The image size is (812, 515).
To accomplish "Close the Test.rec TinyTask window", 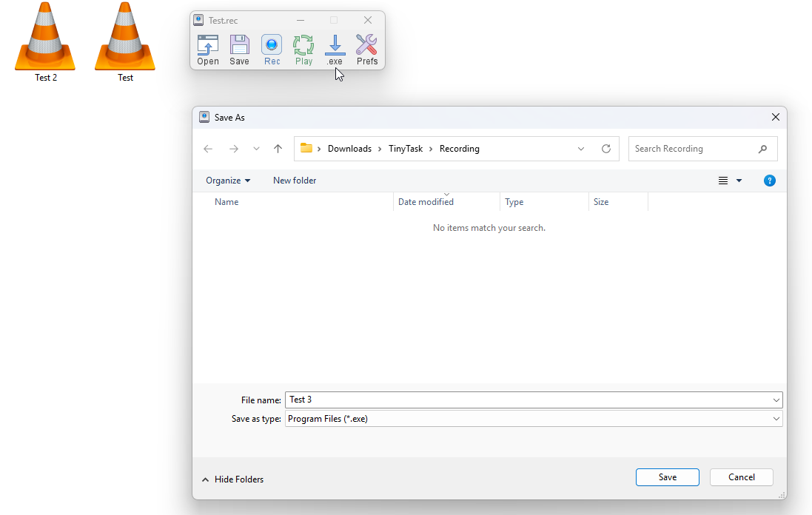I will pos(368,20).
